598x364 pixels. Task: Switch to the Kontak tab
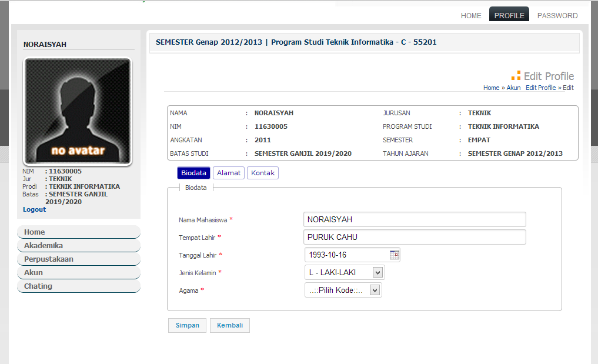pos(263,173)
